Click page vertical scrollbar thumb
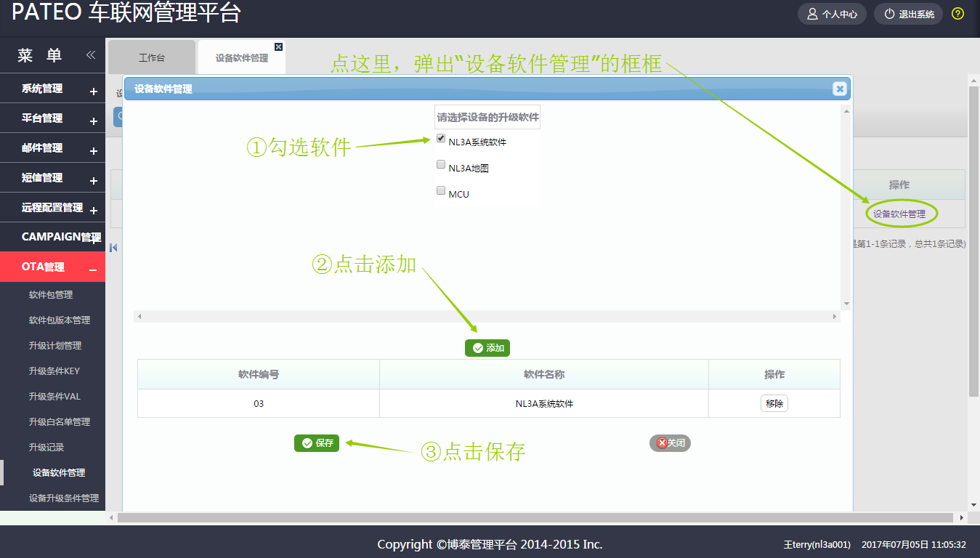Image resolution: width=980 pixels, height=558 pixels. [x=973, y=241]
